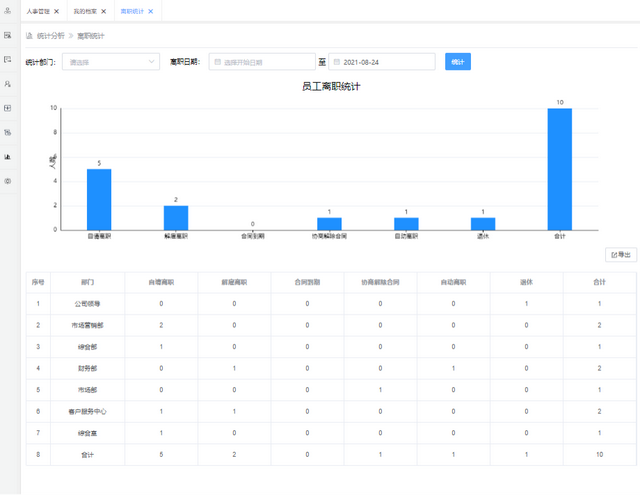The height and width of the screenshot is (495, 640).
Task: Close the 离职统计 tab
Action: (151, 11)
